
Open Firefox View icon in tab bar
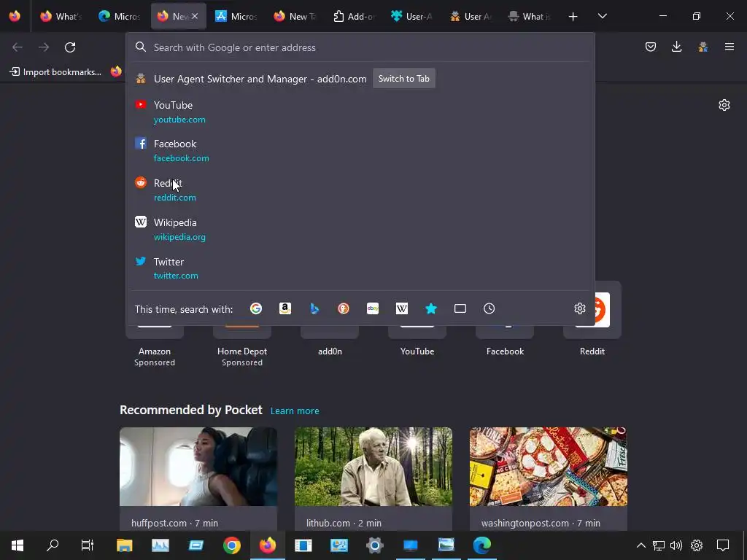tap(15, 16)
